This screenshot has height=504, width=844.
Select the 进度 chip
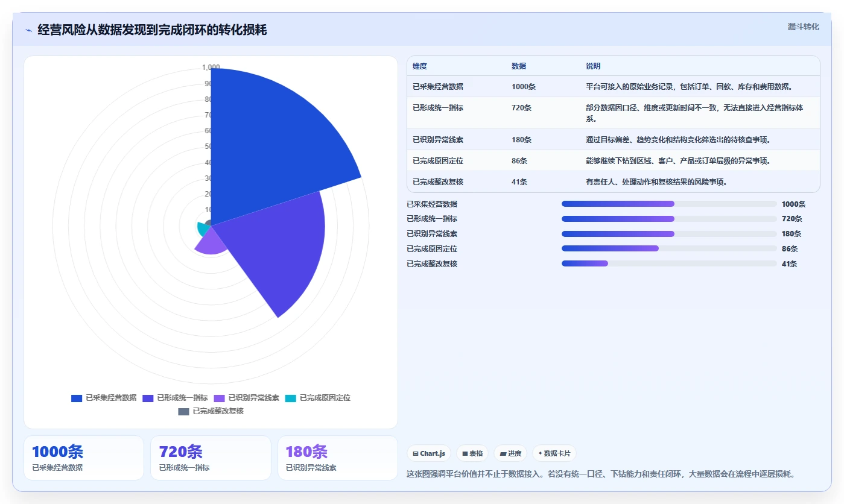pyautogui.click(x=510, y=453)
